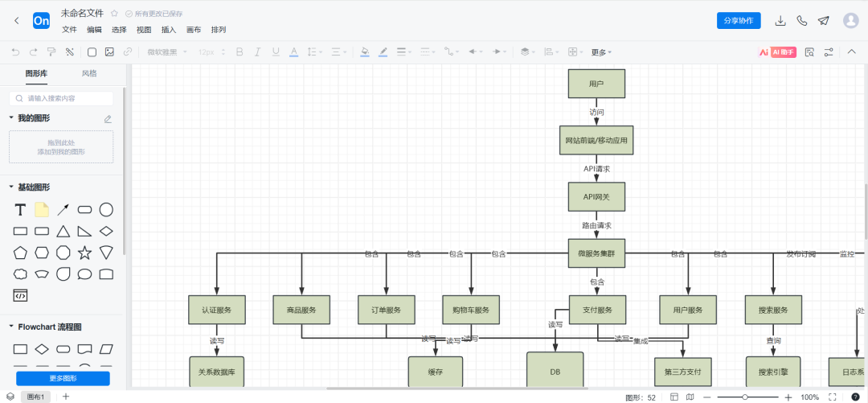Select the text T shape
This screenshot has height=403, width=868.
click(20, 209)
